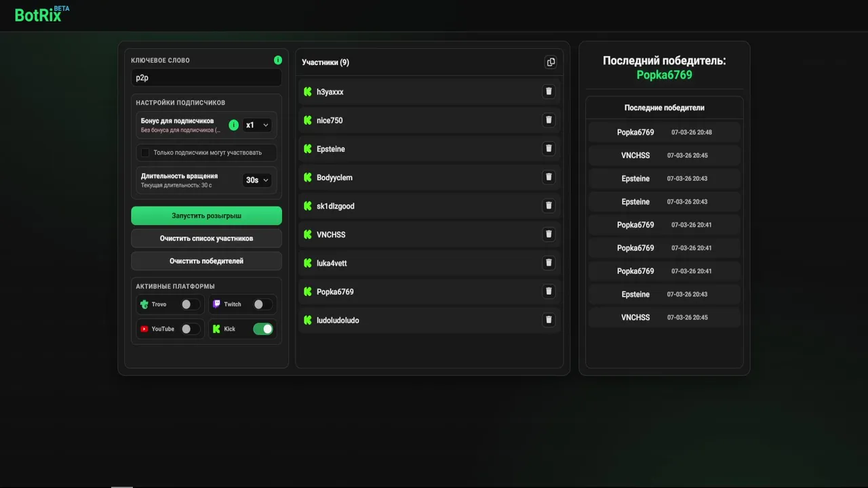868x488 pixels.
Task: Click 'Участники (9)' header
Action: click(325, 62)
